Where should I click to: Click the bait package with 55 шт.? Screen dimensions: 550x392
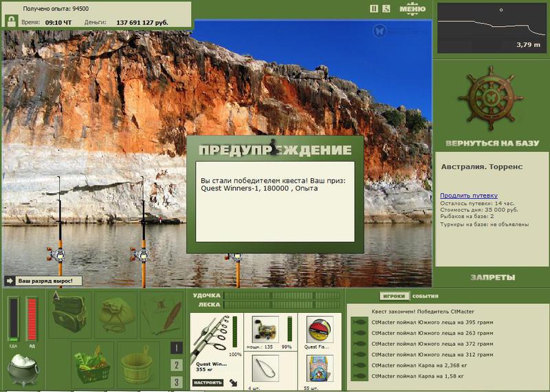point(320,368)
